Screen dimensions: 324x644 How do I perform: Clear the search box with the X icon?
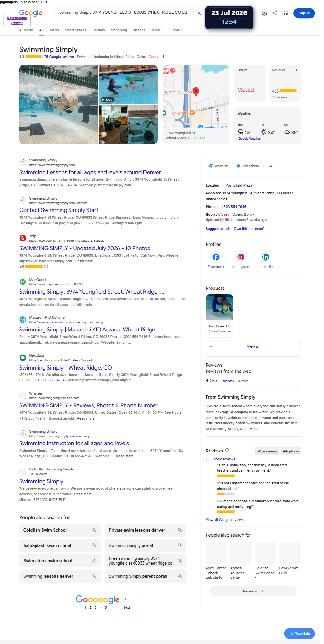pos(199,13)
